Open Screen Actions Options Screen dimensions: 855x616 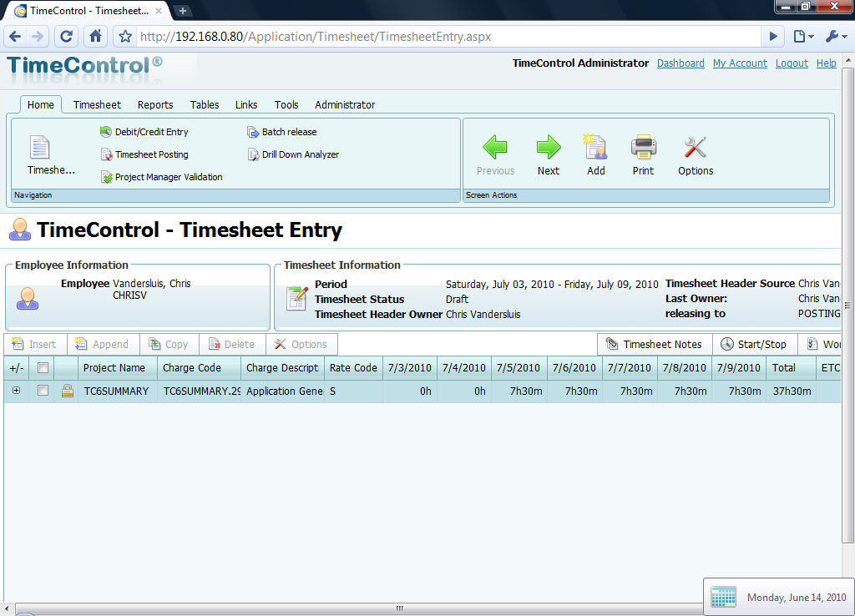(696, 155)
